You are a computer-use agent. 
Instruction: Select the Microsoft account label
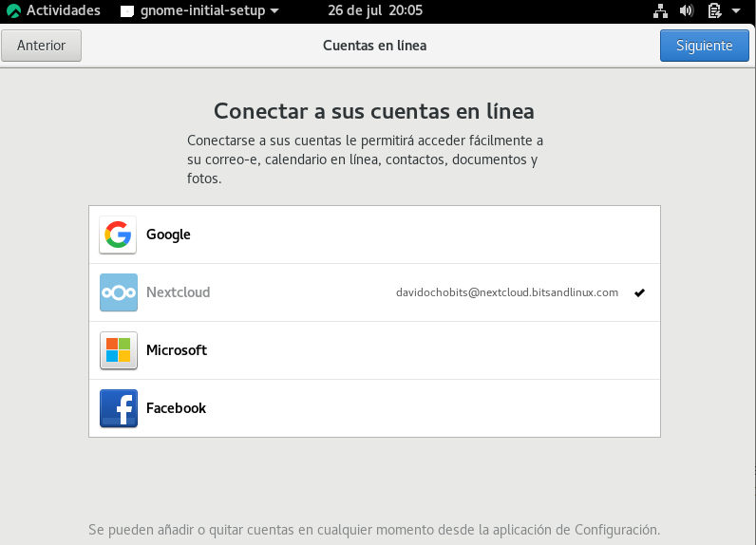pos(177,350)
